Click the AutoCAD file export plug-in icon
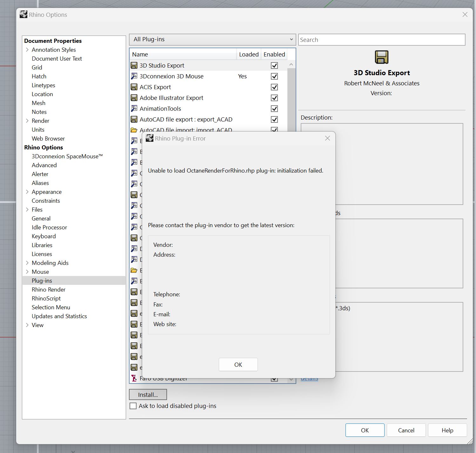 tap(134, 120)
